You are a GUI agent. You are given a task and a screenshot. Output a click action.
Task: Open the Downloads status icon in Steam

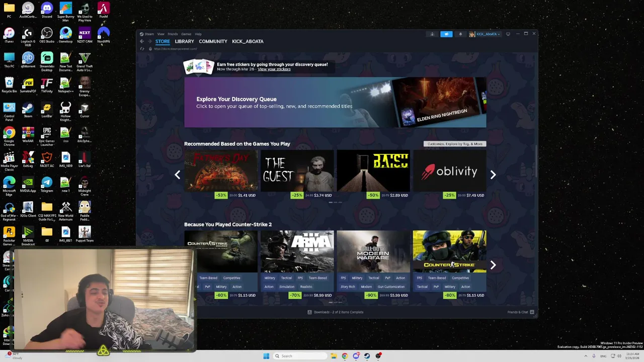[310, 312]
